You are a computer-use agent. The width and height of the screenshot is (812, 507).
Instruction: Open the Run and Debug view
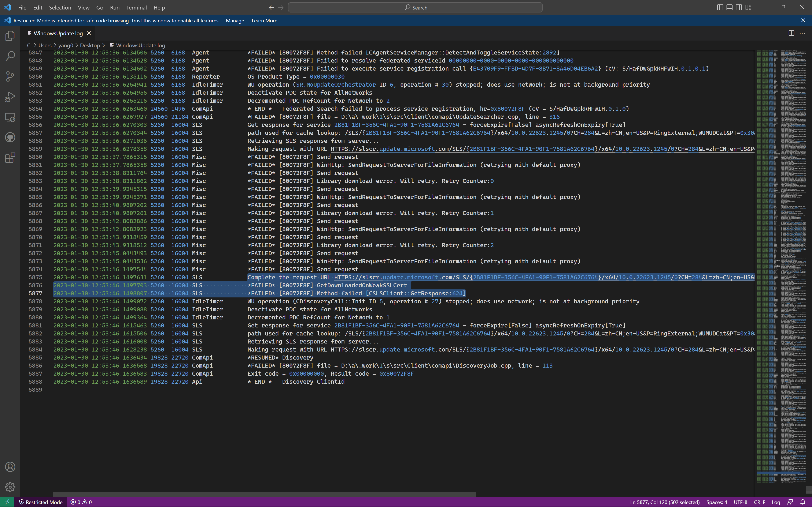tap(10, 97)
